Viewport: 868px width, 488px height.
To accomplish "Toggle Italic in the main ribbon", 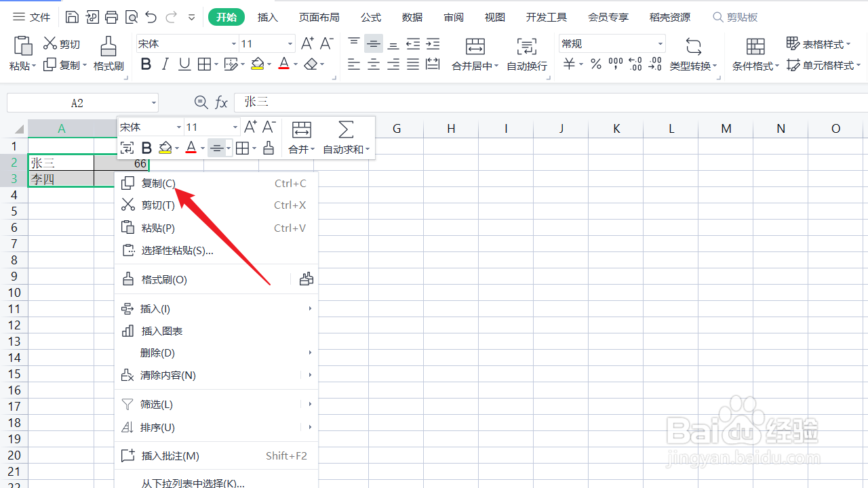I will (165, 64).
